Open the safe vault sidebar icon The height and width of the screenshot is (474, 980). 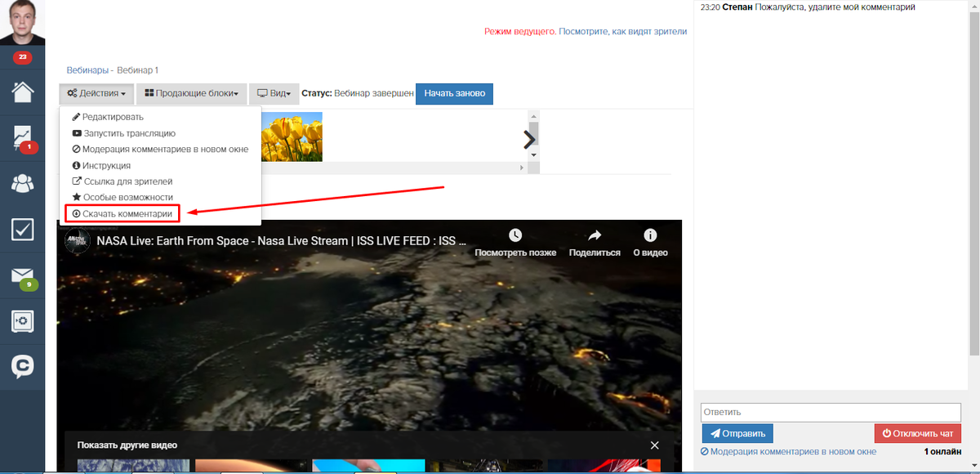[22, 321]
